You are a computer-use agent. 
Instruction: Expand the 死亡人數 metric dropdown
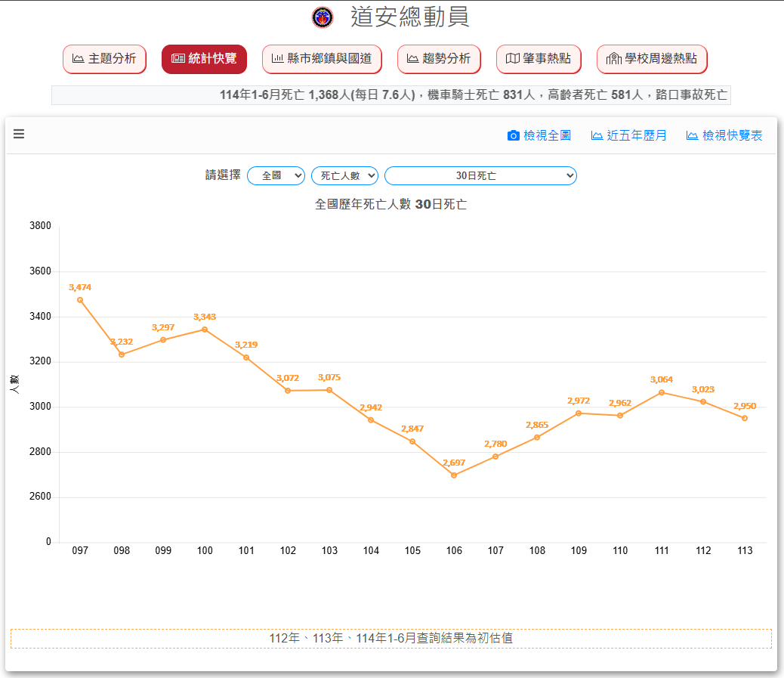[344, 175]
